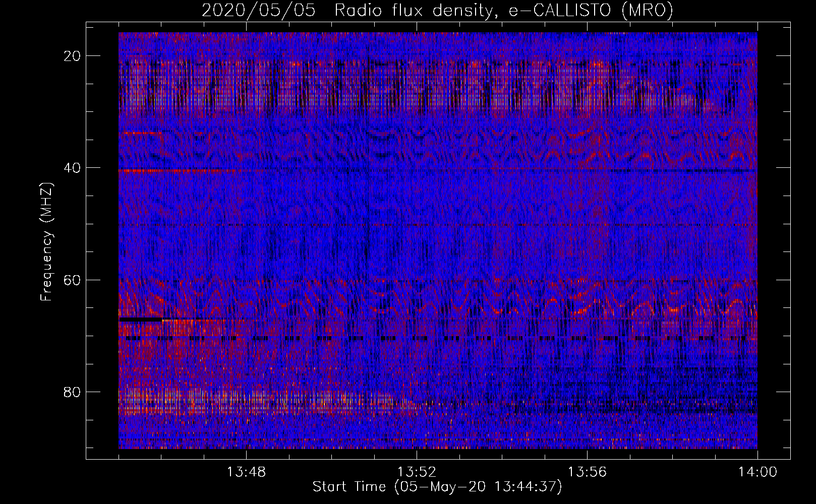Click the thin horizontal line at 50 MHz

click(438, 224)
